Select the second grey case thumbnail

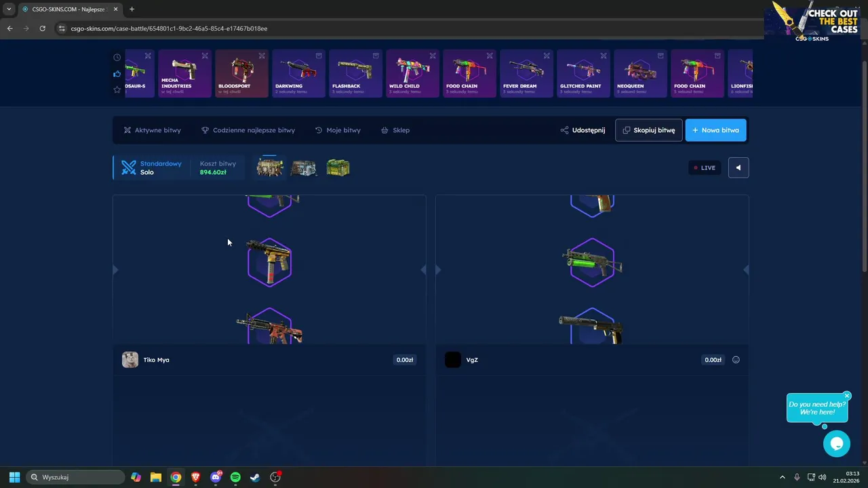point(303,167)
